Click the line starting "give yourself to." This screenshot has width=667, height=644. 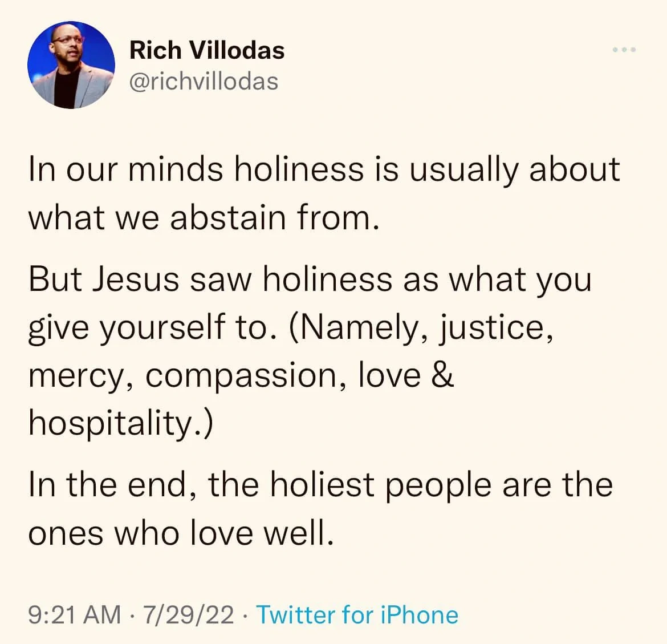(291, 328)
